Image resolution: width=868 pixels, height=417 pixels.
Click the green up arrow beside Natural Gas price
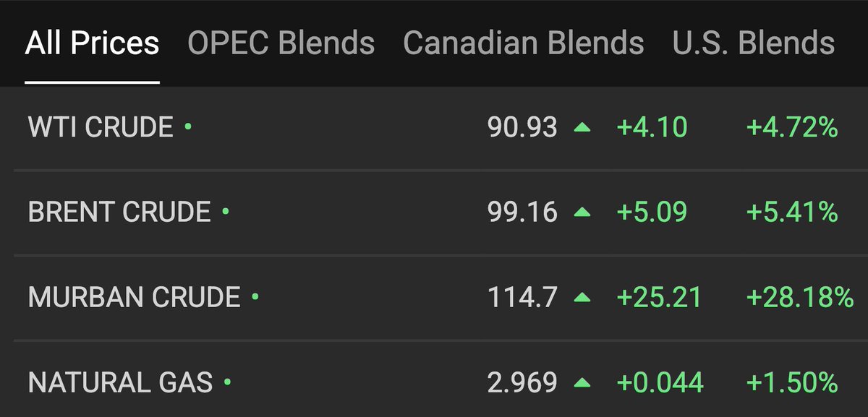(582, 382)
